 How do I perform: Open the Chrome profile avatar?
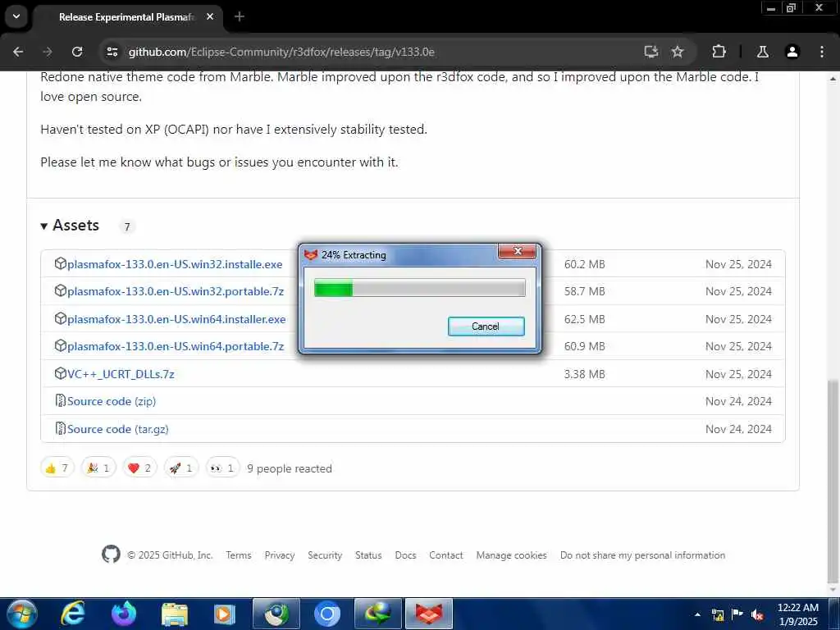(792, 52)
